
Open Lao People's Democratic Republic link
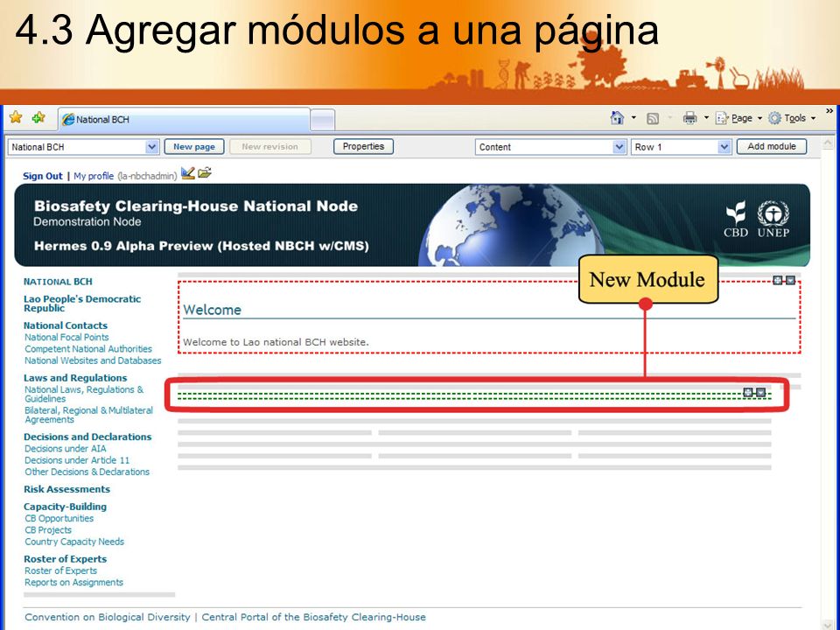click(x=82, y=304)
